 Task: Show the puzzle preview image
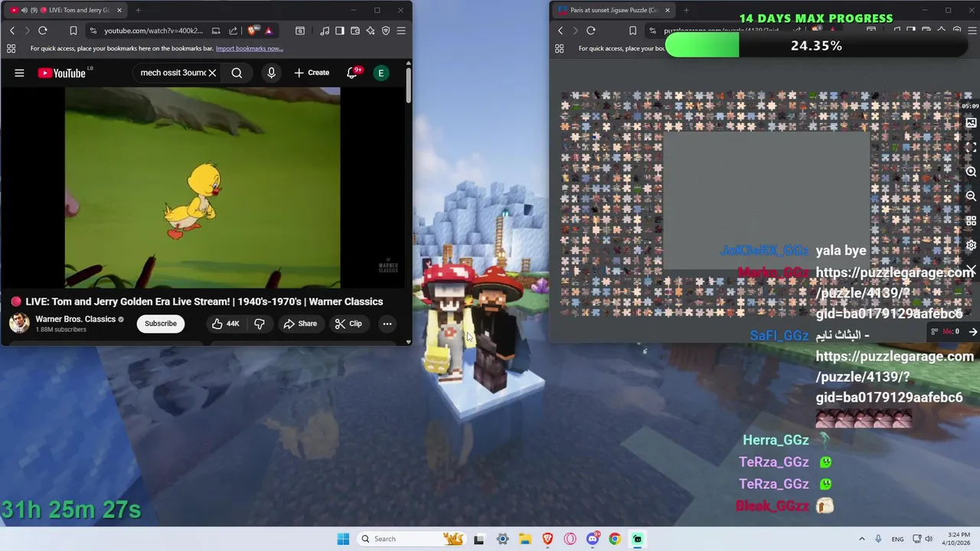pyautogui.click(x=971, y=122)
